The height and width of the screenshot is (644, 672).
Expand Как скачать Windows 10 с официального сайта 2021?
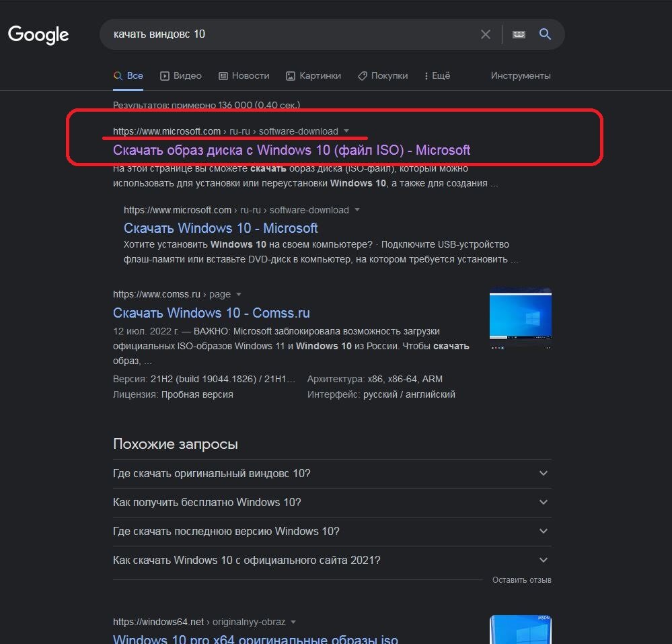pyautogui.click(x=332, y=561)
